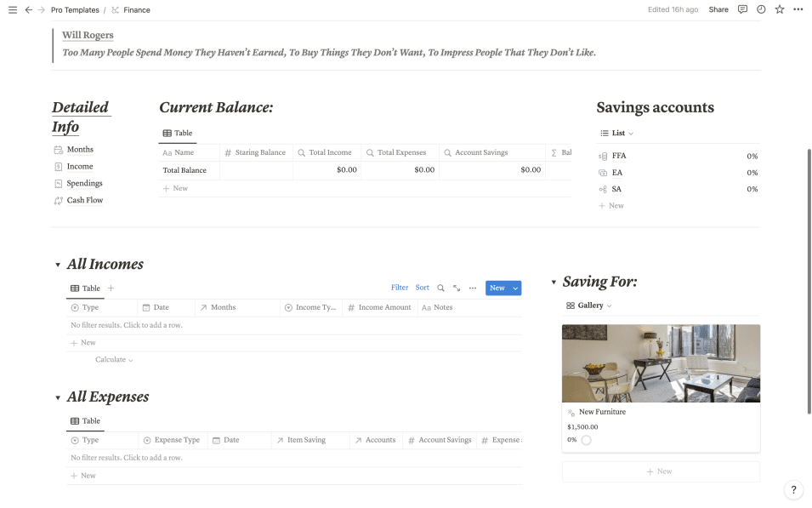This screenshot has width=812, height=508.
Task: Open All Incomes table more options
Action: tap(473, 288)
